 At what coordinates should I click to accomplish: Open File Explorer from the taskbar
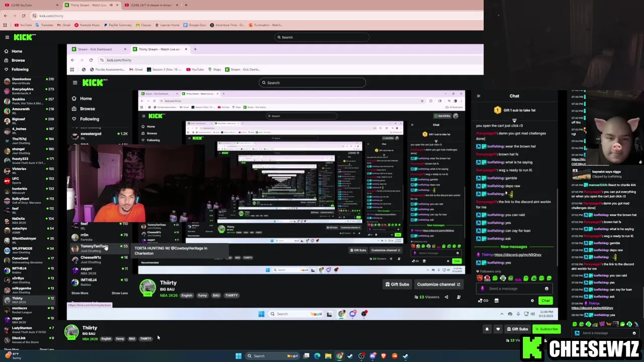[x=328, y=356]
